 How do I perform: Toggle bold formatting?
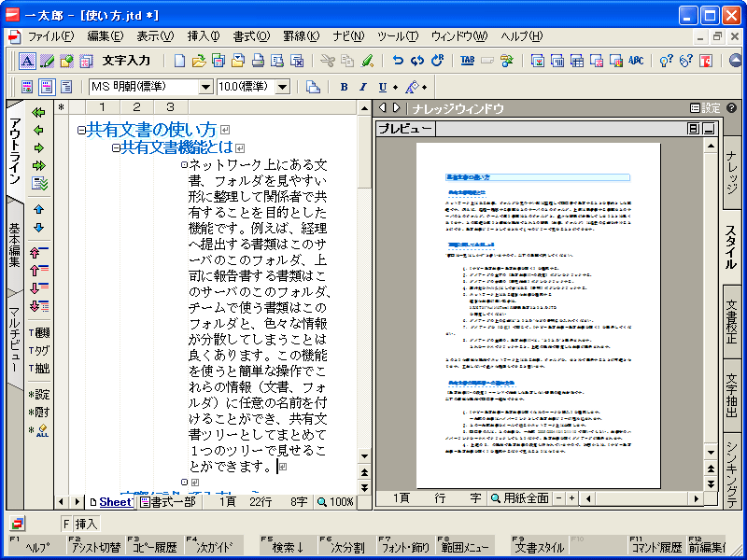(344, 87)
